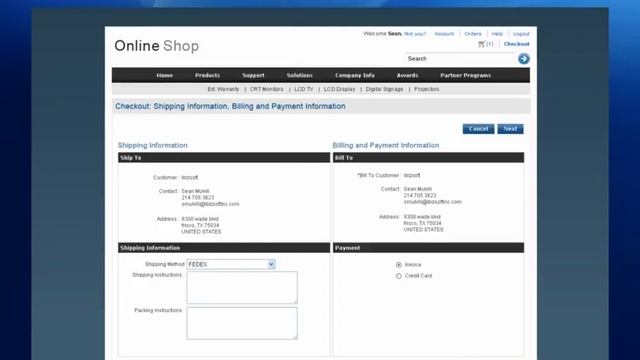Open the Partner Programs menu item

tap(465, 76)
